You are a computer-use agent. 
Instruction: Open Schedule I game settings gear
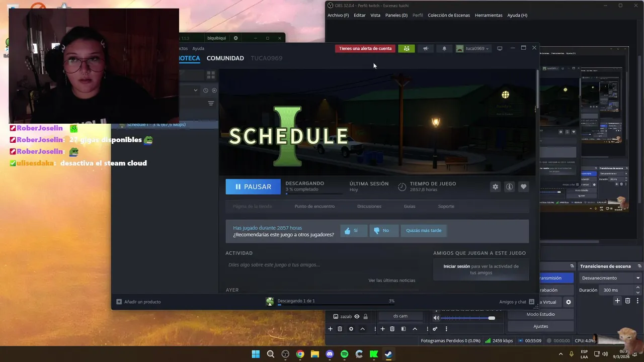click(x=496, y=187)
